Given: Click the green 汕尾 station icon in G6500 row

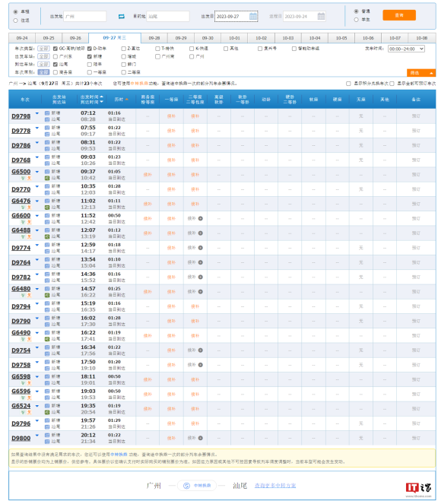Looking at the screenshot, I should [x=47, y=178].
